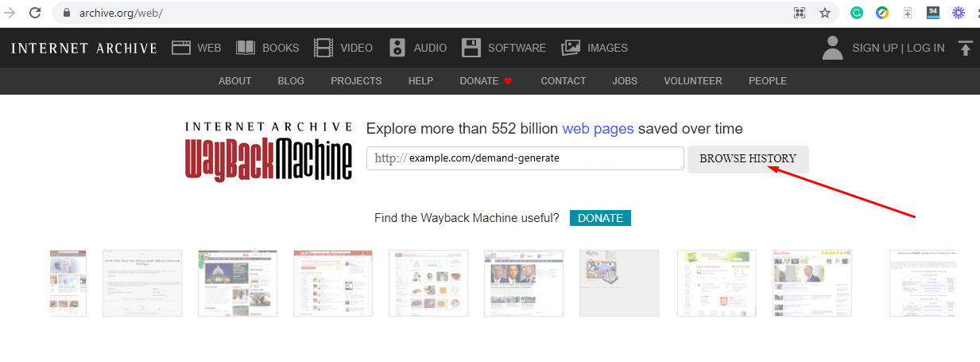Click the padlock site info icon
This screenshot has width=980, height=362.
pos(67,14)
